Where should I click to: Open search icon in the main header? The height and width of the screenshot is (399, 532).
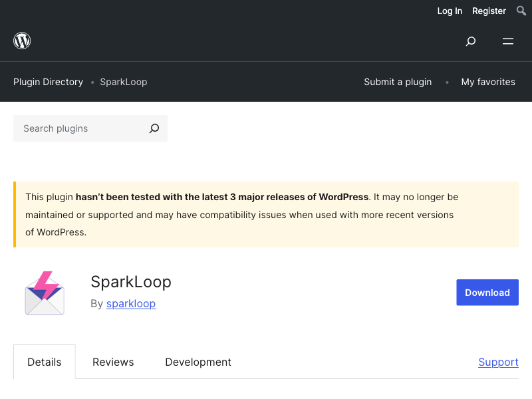471,41
